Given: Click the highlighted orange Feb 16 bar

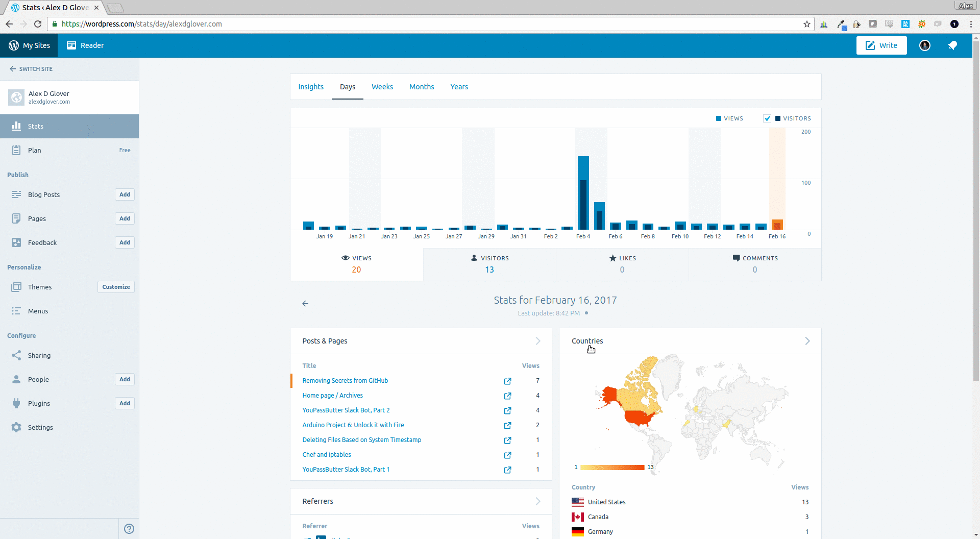Looking at the screenshot, I should tap(777, 225).
